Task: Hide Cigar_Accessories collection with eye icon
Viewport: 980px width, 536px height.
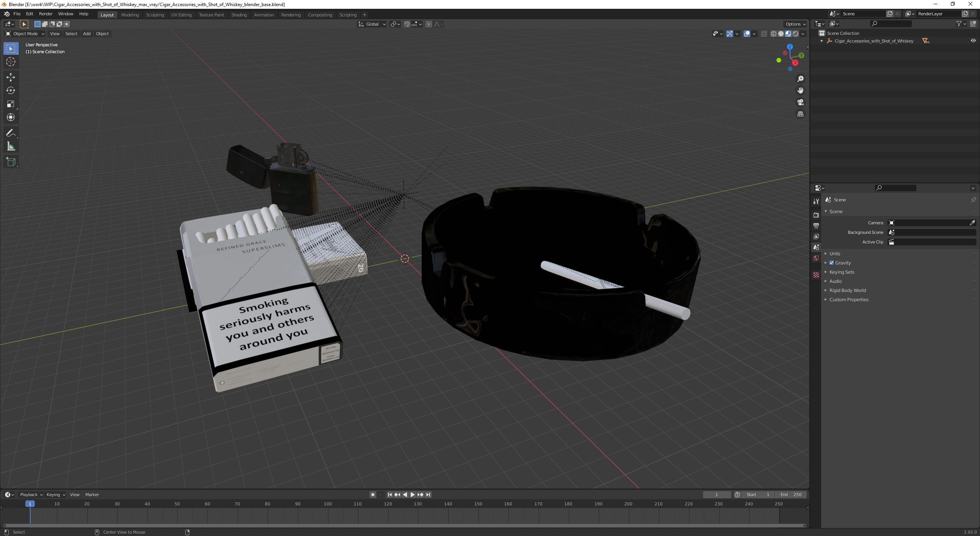Action: click(973, 41)
